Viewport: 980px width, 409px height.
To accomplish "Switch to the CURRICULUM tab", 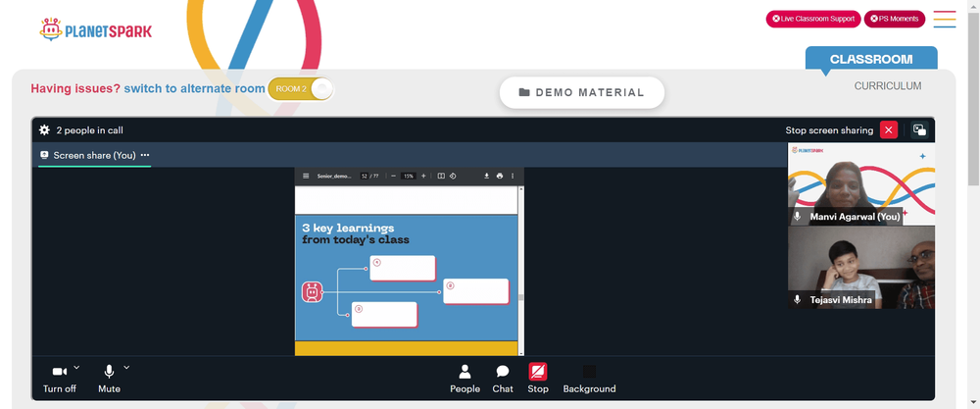I will pos(888,85).
